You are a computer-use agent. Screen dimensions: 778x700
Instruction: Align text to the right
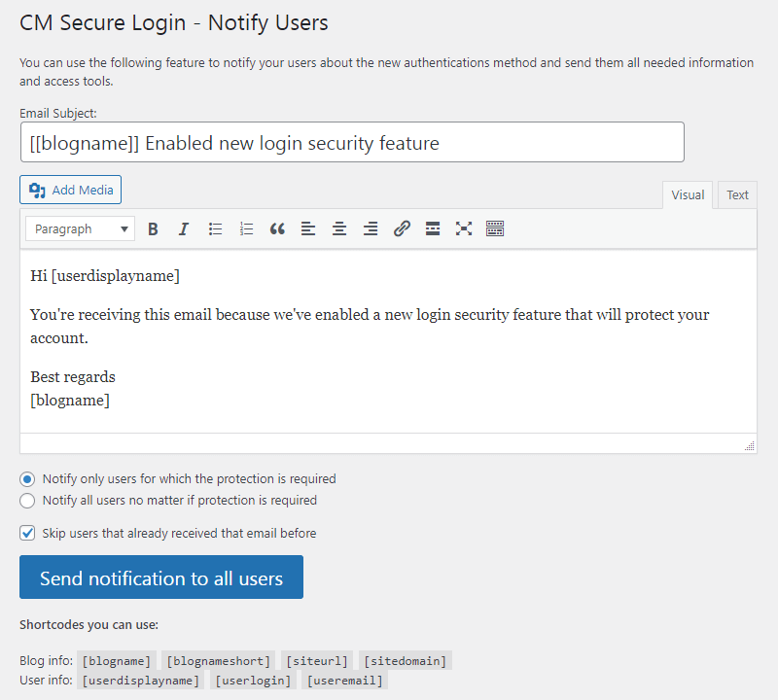coord(371,229)
